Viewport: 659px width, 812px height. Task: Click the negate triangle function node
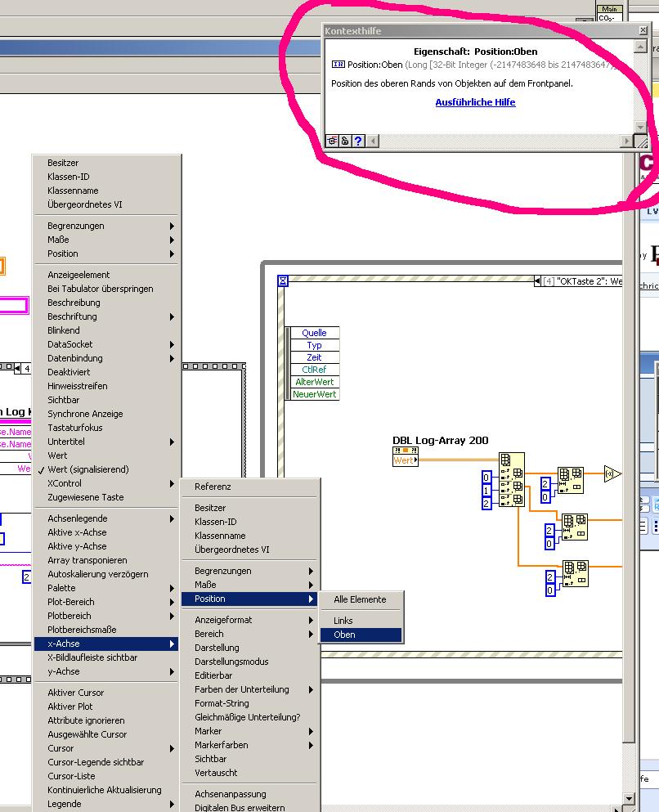click(x=612, y=473)
